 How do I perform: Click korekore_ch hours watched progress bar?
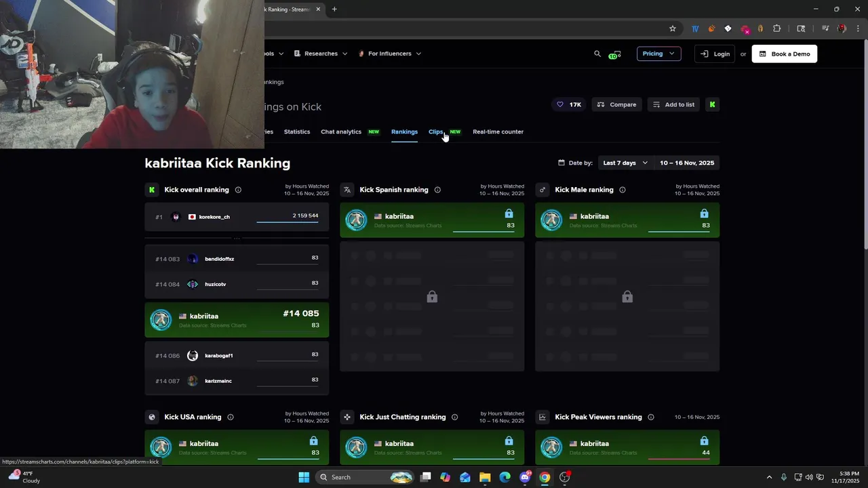288,222
